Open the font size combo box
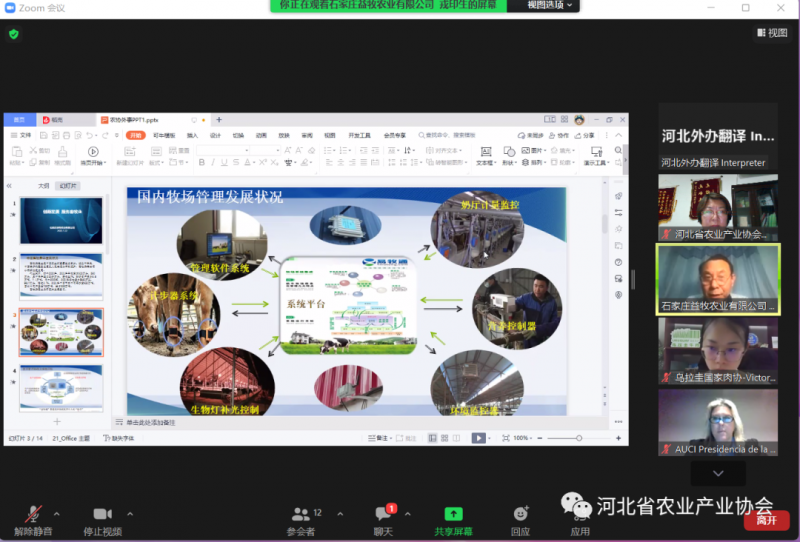This screenshot has width=800, height=542. click(x=266, y=150)
